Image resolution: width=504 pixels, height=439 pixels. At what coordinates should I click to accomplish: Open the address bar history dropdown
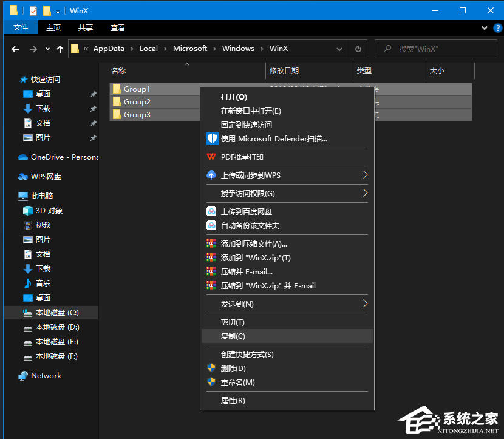[339, 49]
